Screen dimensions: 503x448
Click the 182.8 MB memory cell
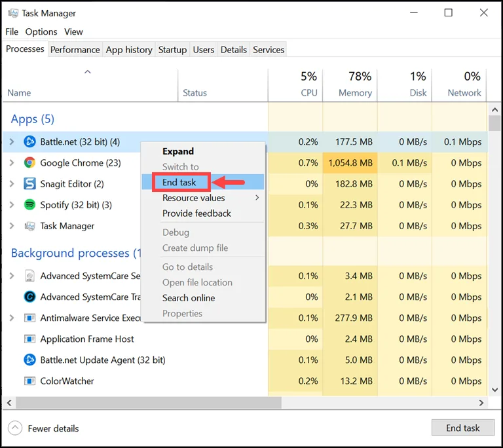click(x=350, y=183)
